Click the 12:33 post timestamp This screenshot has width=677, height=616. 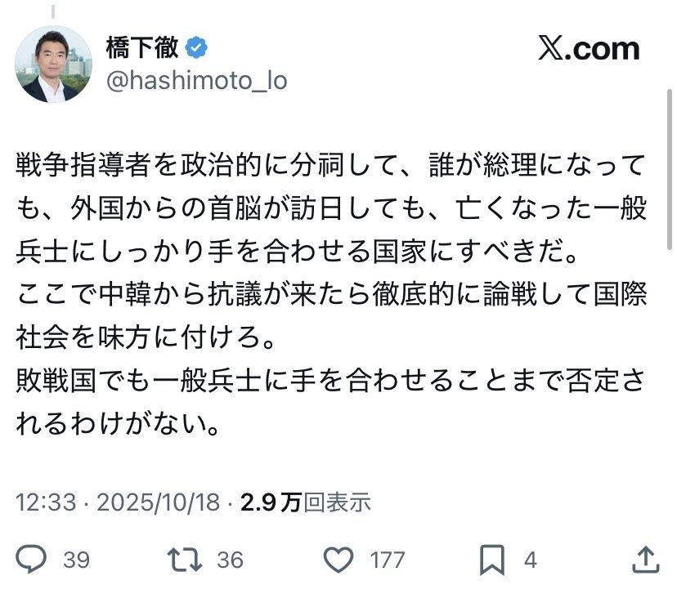46,502
